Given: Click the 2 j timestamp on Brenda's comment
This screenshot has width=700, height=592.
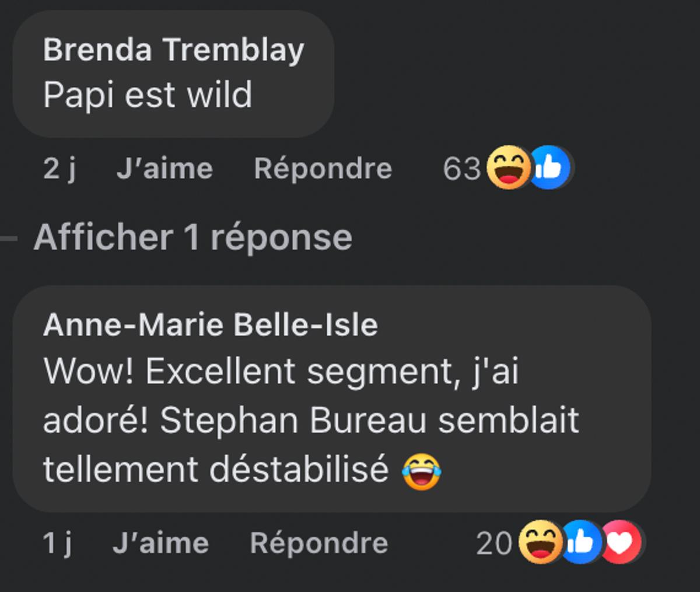Looking at the screenshot, I should 59,169.
